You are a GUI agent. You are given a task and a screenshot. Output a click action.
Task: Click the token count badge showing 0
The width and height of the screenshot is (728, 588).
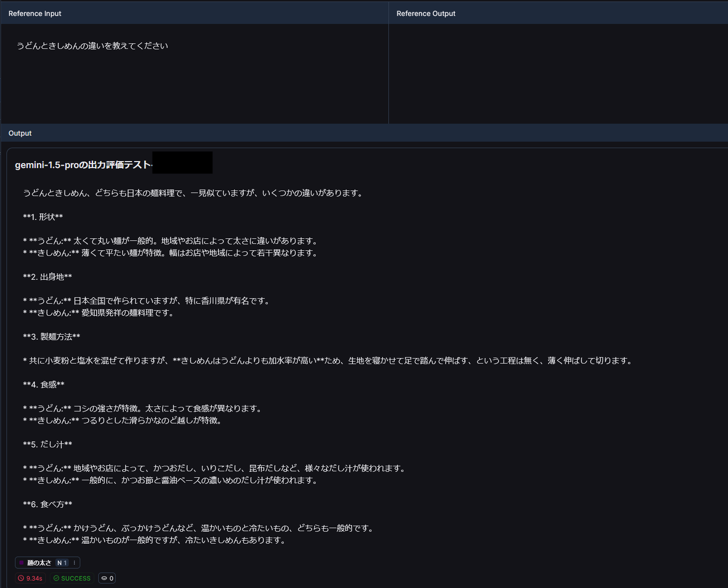tap(107, 579)
